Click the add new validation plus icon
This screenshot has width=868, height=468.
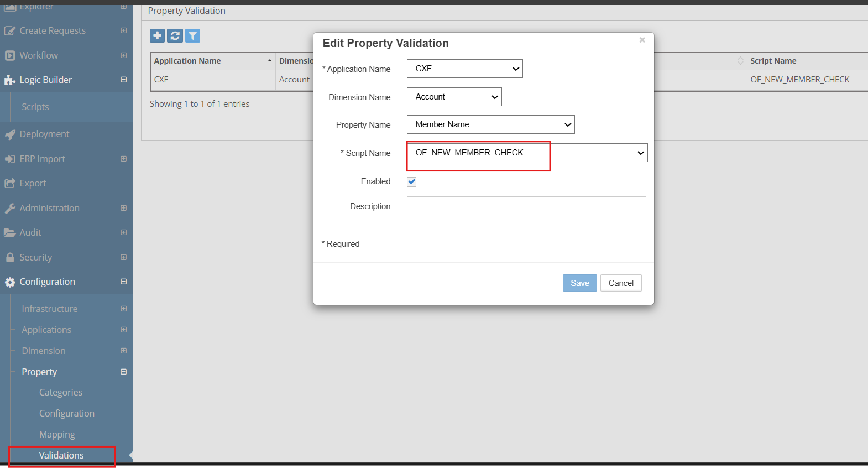(158, 36)
